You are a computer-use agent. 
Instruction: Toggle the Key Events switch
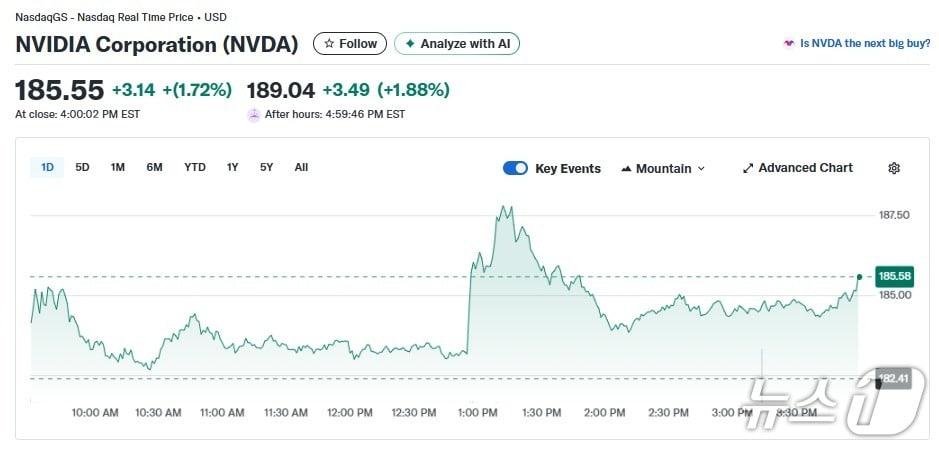point(515,168)
